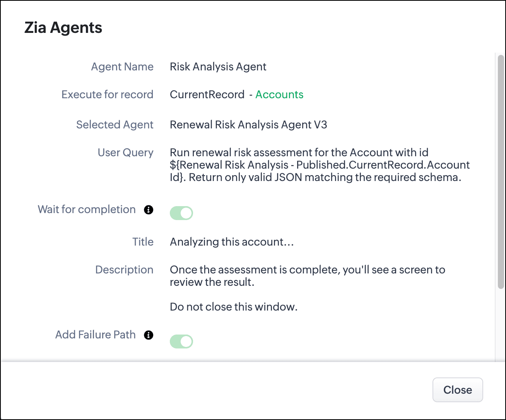Click the User Query text block
Viewport: 506px width, 420px height.
coord(320,165)
